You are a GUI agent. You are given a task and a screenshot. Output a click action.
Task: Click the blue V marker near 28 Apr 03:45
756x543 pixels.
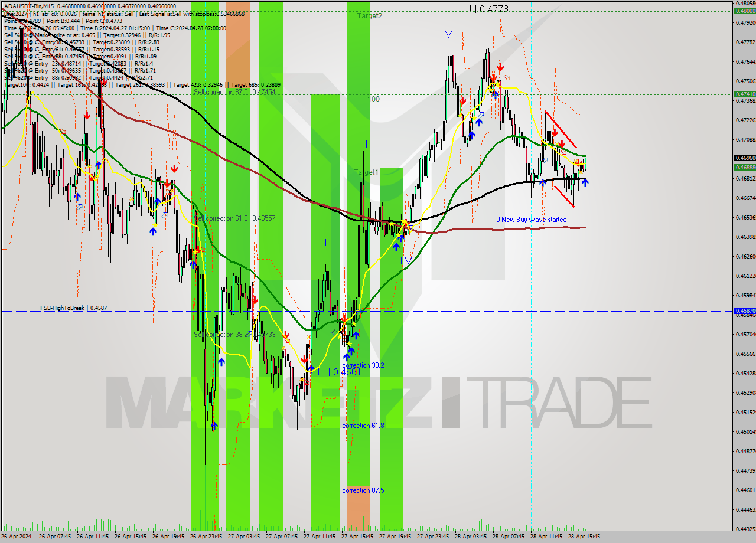point(449,34)
